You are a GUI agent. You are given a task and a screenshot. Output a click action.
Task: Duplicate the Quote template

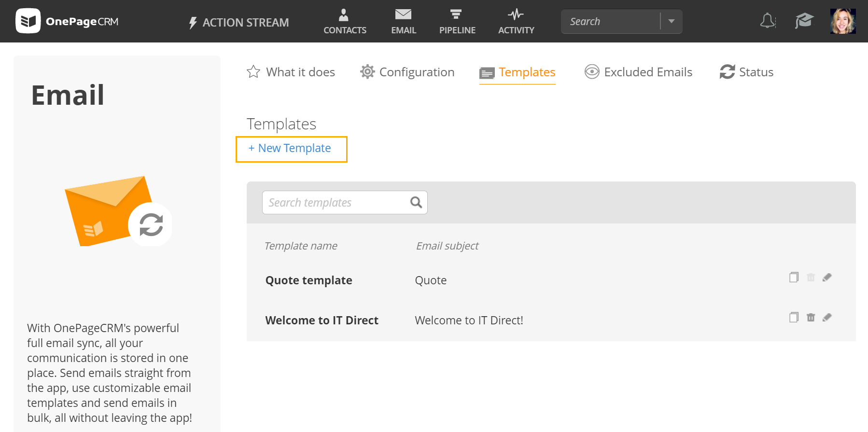[x=794, y=277]
